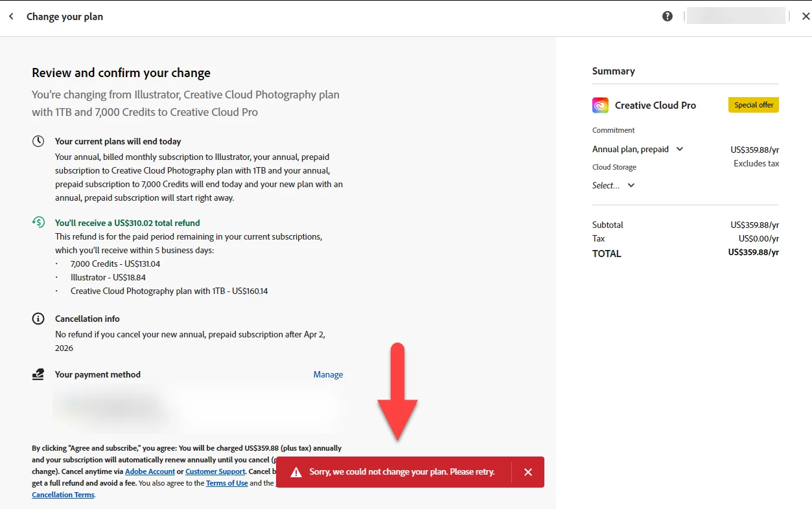Open the Terms of Use link

tap(227, 483)
